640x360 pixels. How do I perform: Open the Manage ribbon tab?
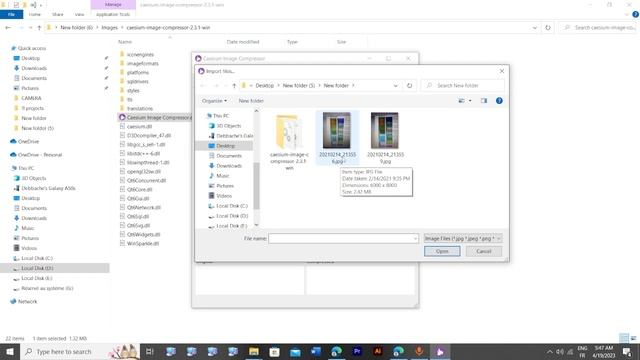(x=113, y=4)
